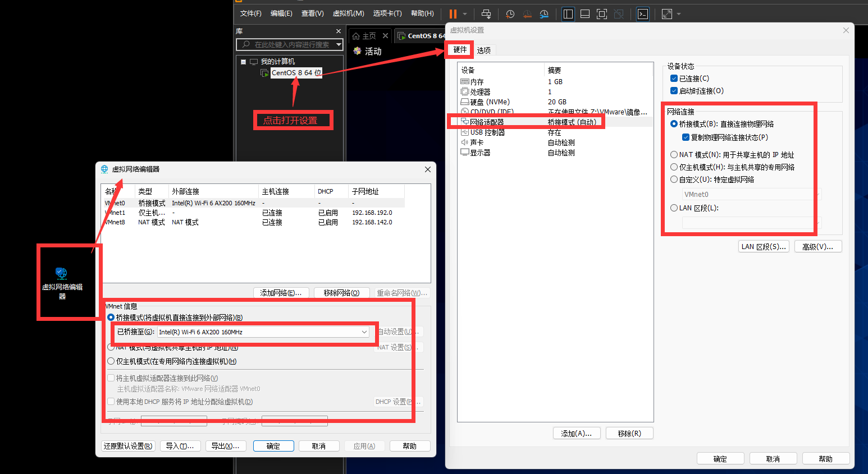Click the library search input field
Screen dimensions: 868x474
[x=291, y=44]
